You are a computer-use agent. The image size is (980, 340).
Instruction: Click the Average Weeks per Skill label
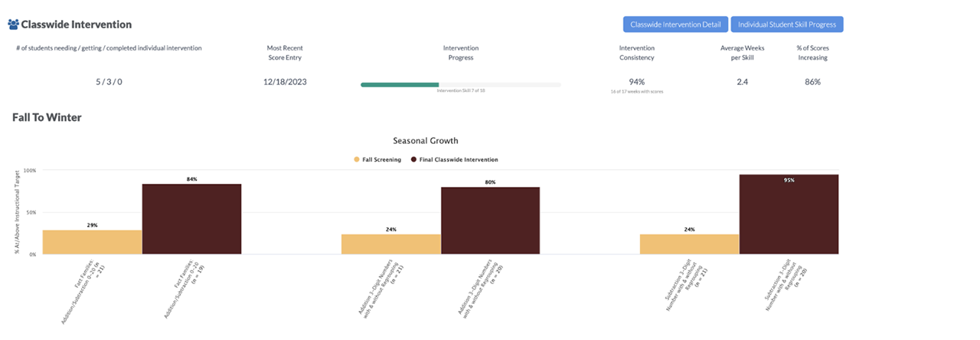(x=742, y=52)
